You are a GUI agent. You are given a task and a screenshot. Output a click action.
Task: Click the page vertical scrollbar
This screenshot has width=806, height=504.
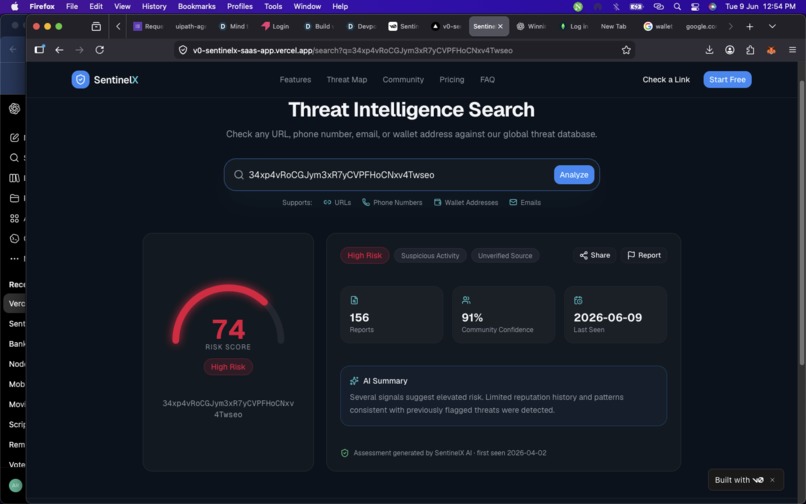pyautogui.click(x=801, y=223)
